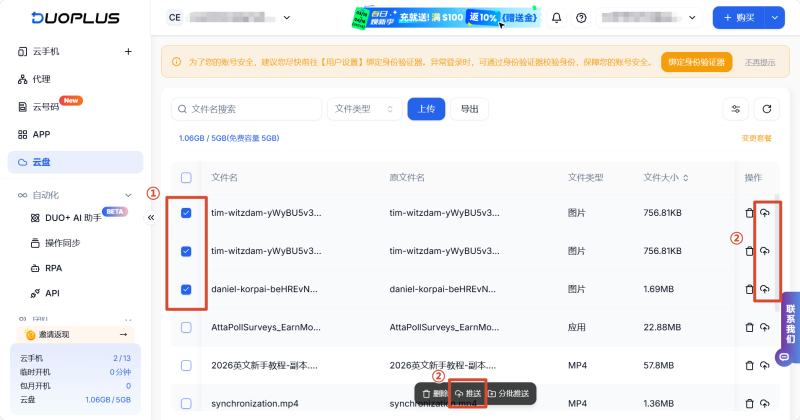800x420 pixels.
Task: Click the 22.88MB file size cell
Action: tap(662, 327)
